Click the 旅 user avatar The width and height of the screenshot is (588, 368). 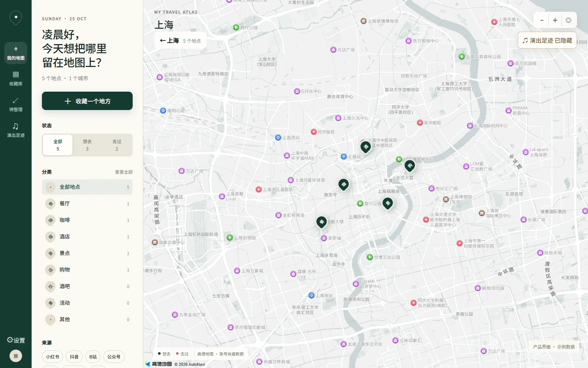click(x=16, y=356)
